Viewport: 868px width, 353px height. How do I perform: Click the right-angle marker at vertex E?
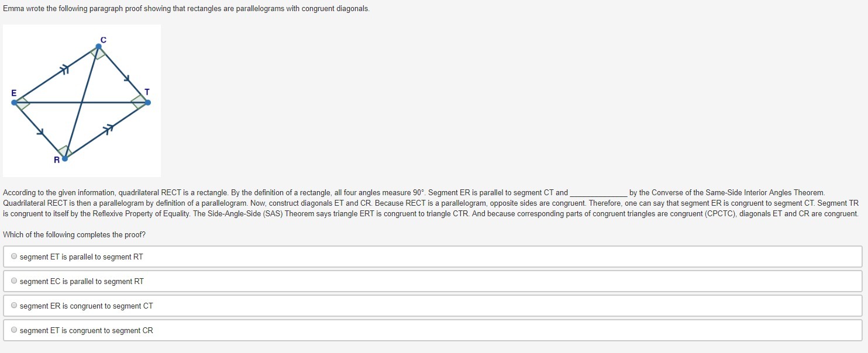(x=22, y=103)
